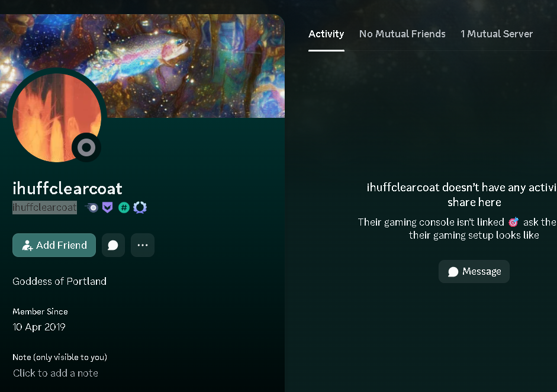Switch to the Activity tab
The image size is (557, 392).
(x=326, y=34)
